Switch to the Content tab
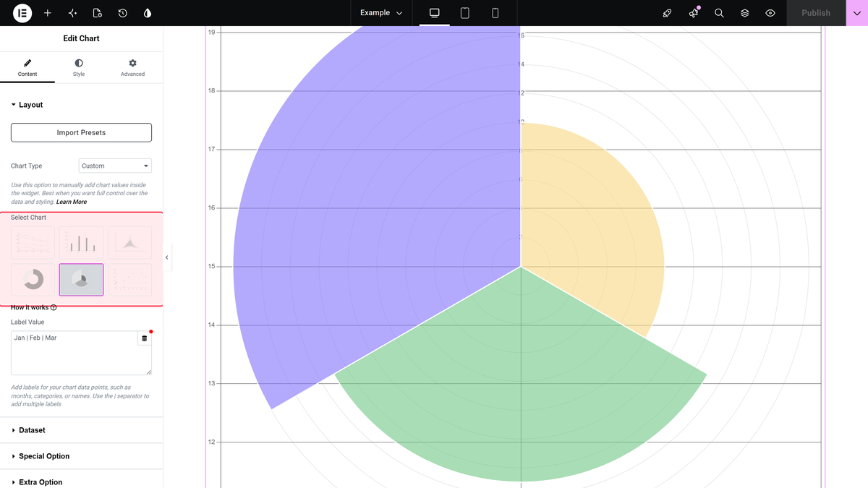 (x=27, y=68)
